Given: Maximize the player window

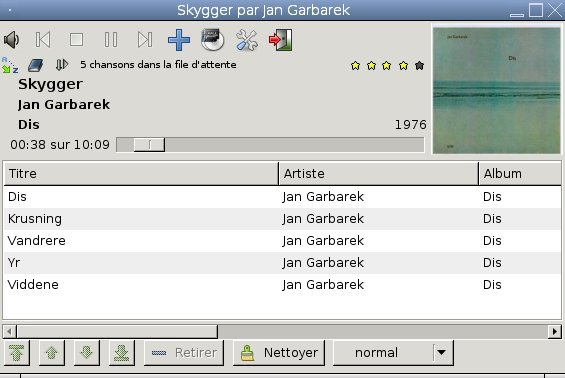Looking at the screenshot, I should tap(536, 10).
